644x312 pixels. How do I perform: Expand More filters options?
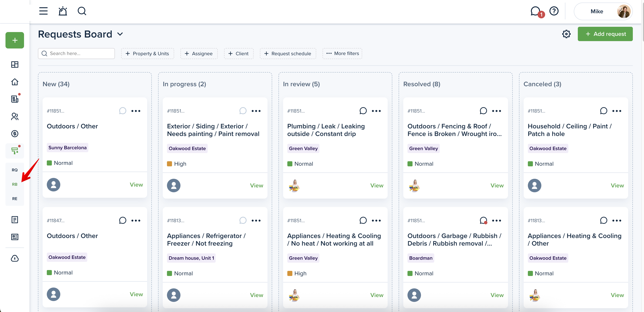[x=342, y=54]
